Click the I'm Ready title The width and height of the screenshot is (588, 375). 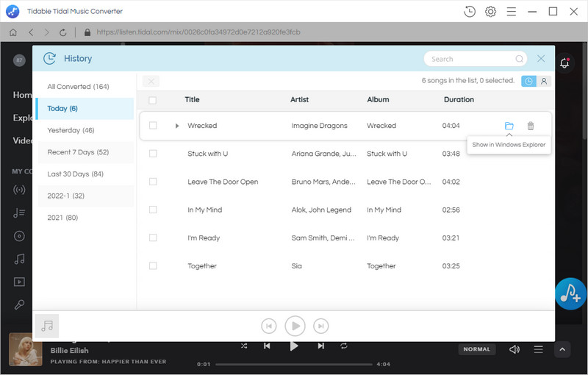(204, 238)
